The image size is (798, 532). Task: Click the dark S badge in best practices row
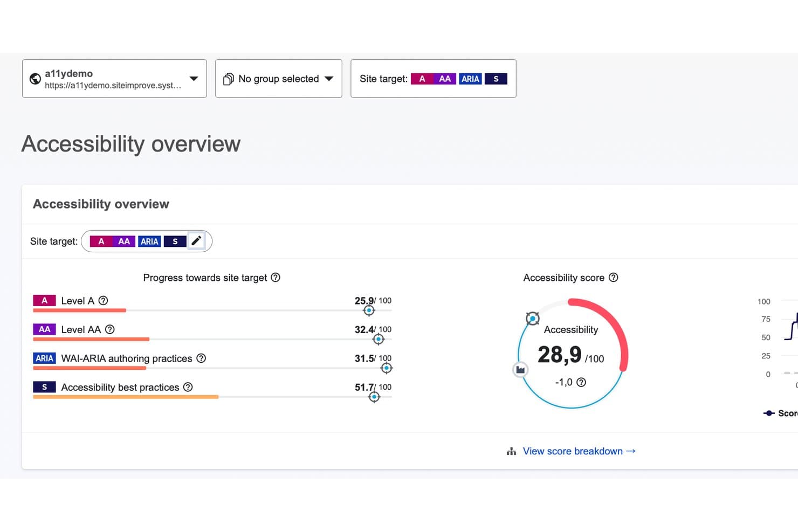click(45, 387)
